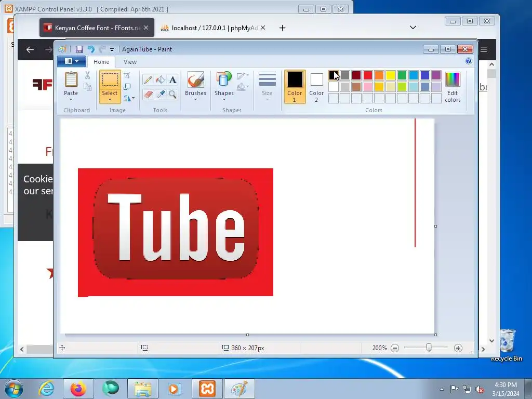This screenshot has width=532, height=399.
Task: Pick the yellow color swatch
Action: 391,75
